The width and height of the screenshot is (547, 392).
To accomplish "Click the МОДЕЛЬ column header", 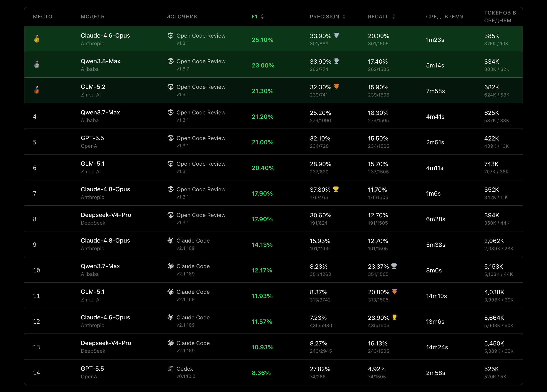I will point(93,17).
